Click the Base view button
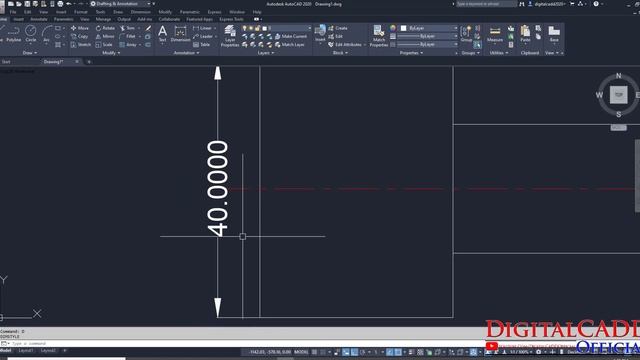 [554, 34]
